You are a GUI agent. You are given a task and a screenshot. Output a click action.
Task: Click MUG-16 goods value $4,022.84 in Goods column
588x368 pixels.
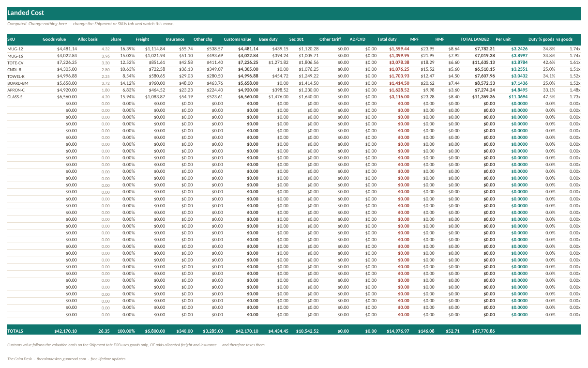(67, 56)
